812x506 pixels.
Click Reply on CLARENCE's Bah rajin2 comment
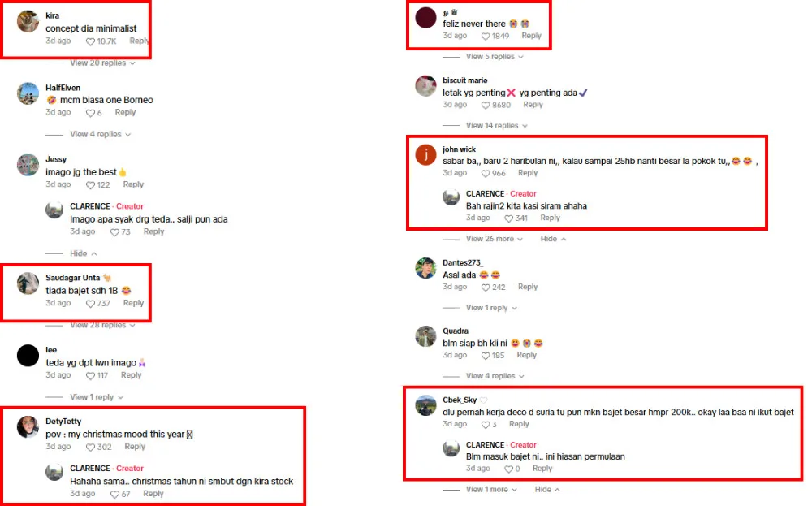550,218
